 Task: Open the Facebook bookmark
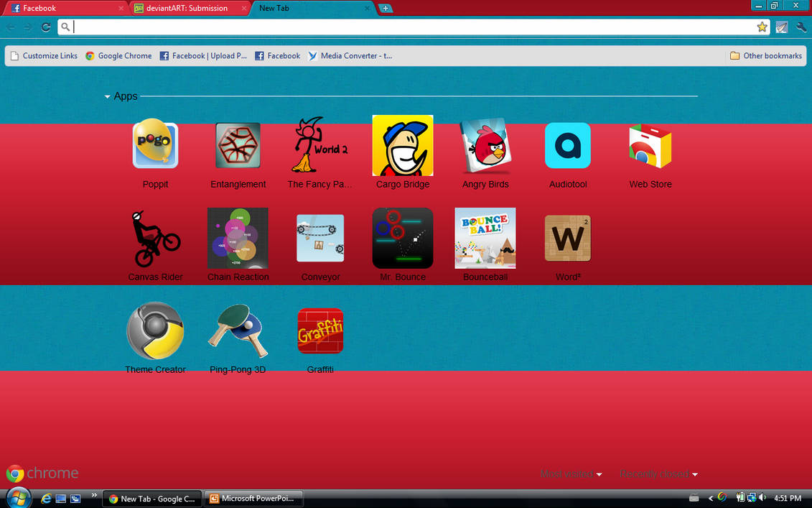coord(278,55)
